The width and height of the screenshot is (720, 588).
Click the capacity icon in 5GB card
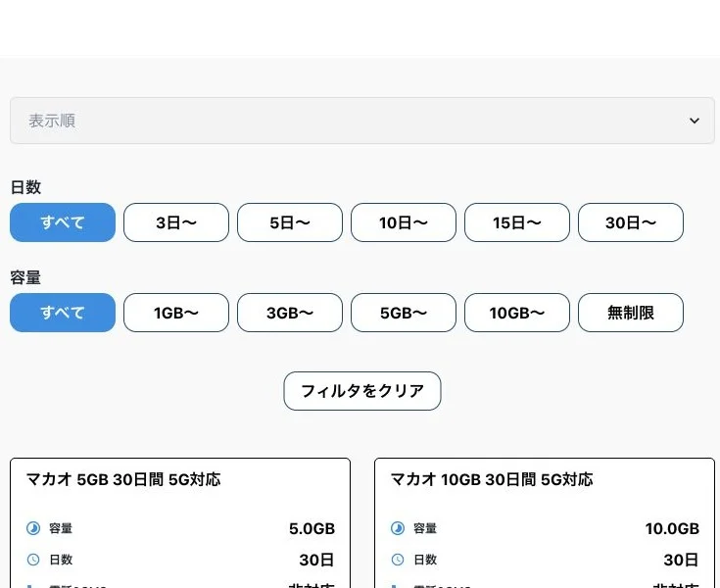[x=33, y=528]
